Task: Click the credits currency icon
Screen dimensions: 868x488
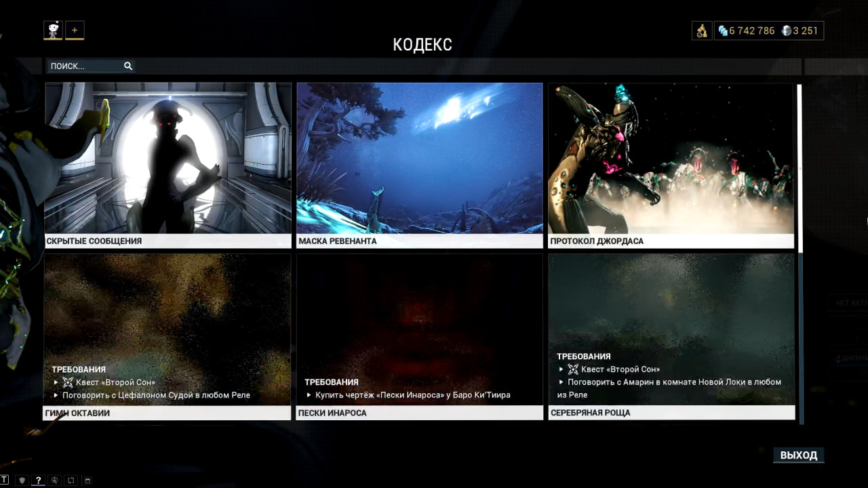Action: pyautogui.click(x=723, y=30)
